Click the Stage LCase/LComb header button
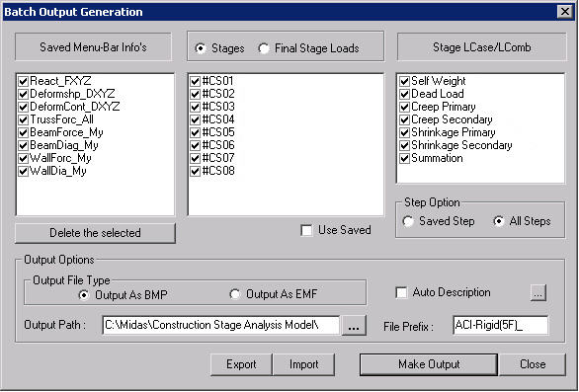The image size is (579, 392). 481,46
